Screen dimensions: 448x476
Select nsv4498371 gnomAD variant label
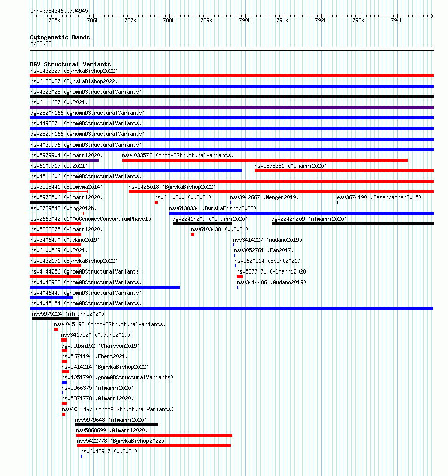coord(86,123)
